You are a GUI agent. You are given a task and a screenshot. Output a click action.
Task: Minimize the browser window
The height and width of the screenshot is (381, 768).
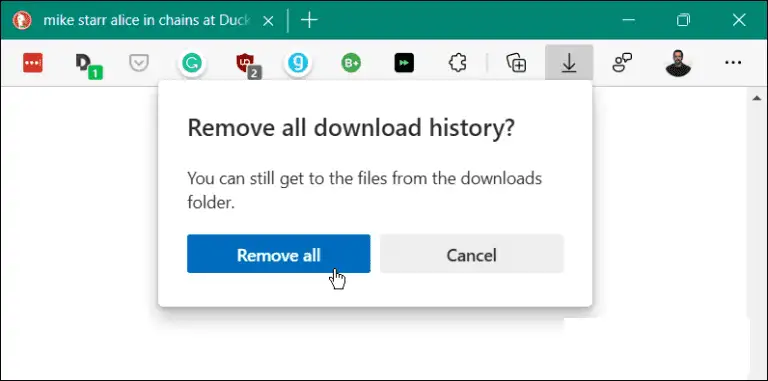tap(628, 20)
